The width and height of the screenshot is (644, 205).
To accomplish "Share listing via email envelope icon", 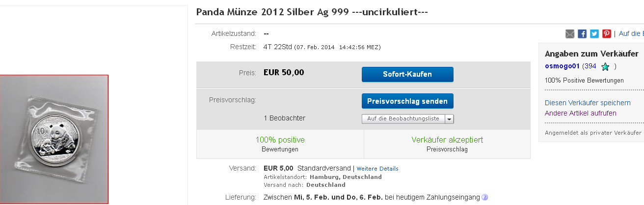I will point(570,34).
